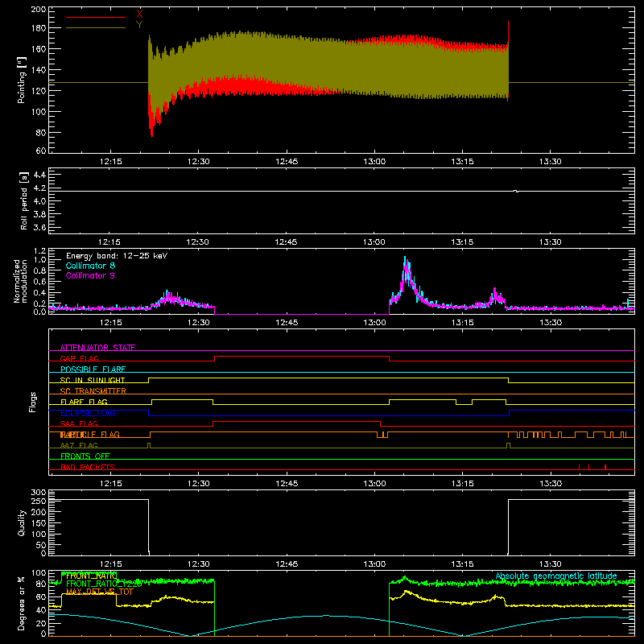Click the 'Roll period [s]' axis title
Viewport: 644px width, 644px height.
click(x=24, y=200)
